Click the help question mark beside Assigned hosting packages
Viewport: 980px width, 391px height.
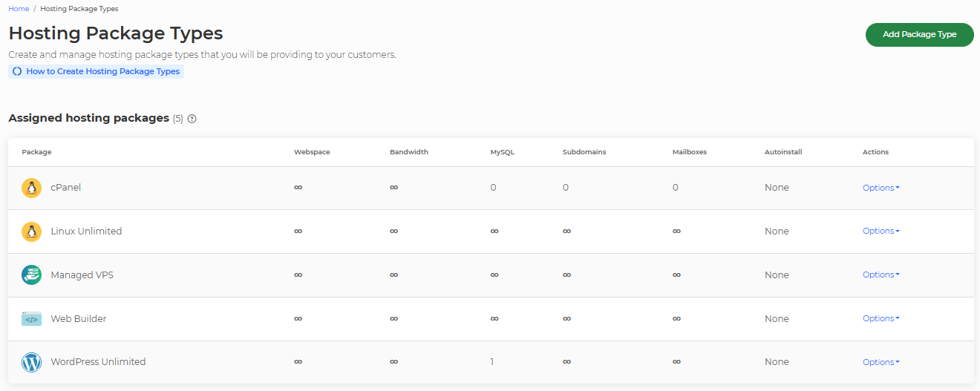tap(192, 119)
